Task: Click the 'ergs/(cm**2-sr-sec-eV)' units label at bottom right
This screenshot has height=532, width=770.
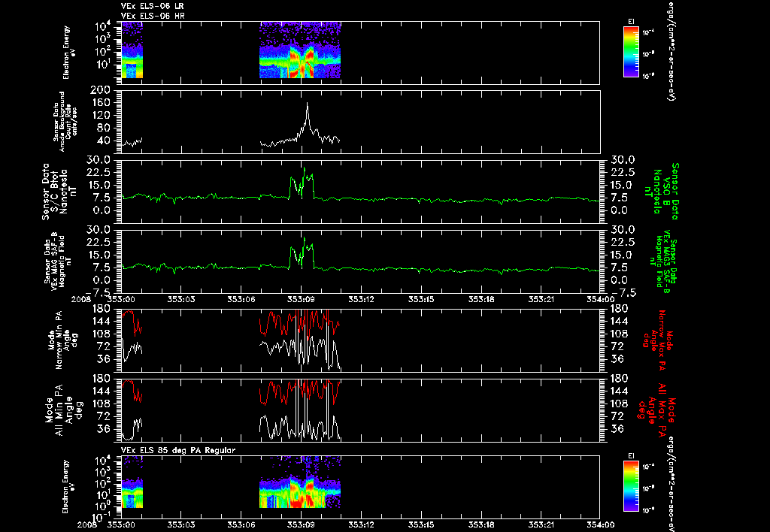Action: pos(670,486)
